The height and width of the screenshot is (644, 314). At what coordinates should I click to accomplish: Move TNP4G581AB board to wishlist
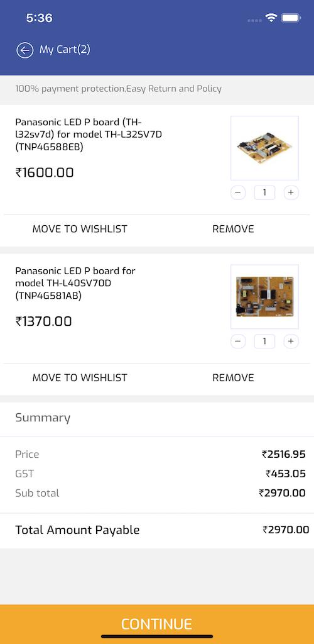point(80,377)
